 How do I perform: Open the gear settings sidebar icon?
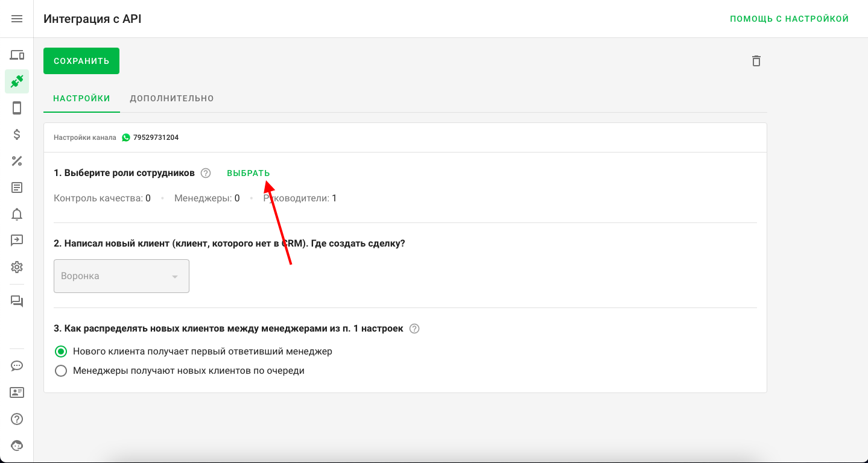(x=17, y=267)
